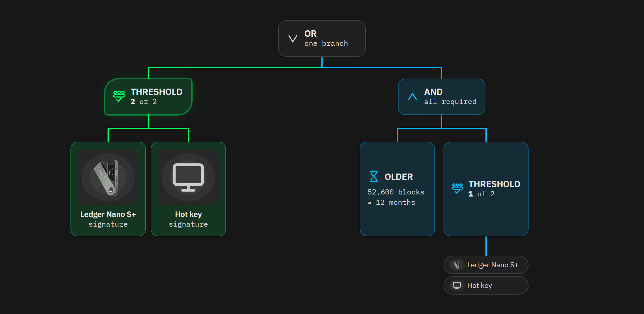644x314 pixels.
Task: Click the '1 of 2' threshold count
Action: pyautogui.click(x=481, y=194)
